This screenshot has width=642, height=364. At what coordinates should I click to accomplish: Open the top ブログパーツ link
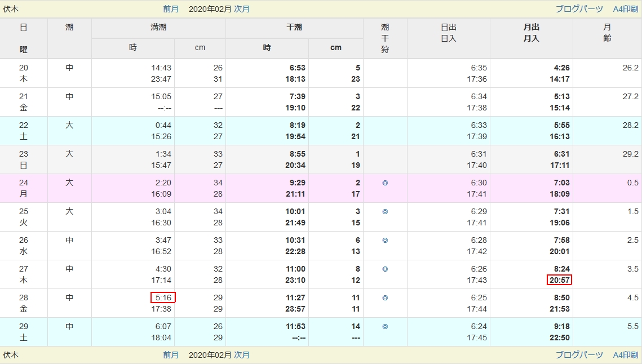point(579,9)
